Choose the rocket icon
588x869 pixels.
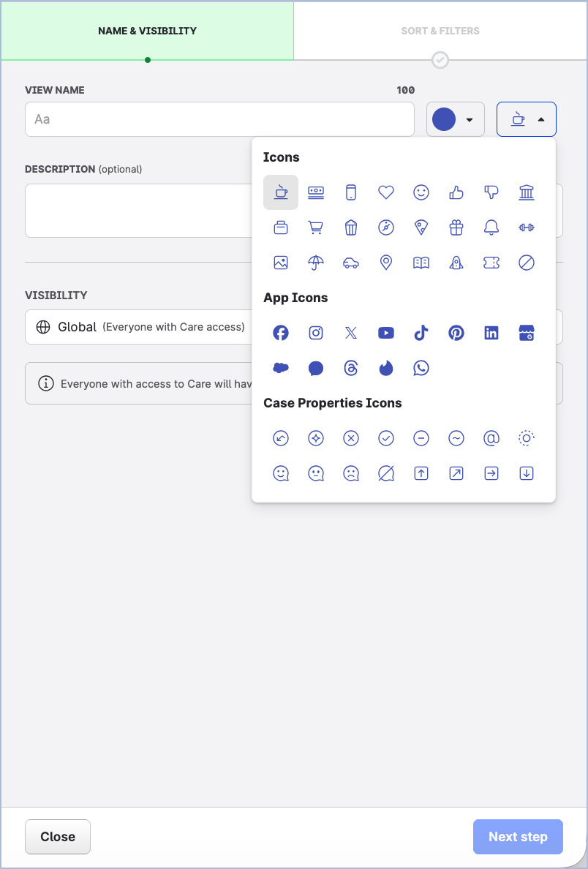pos(456,263)
